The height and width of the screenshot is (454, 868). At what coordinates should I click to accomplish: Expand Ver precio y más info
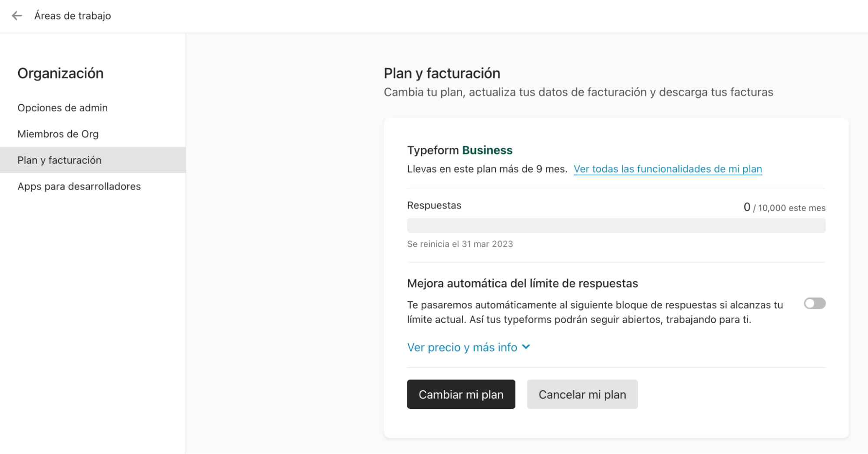(462, 348)
